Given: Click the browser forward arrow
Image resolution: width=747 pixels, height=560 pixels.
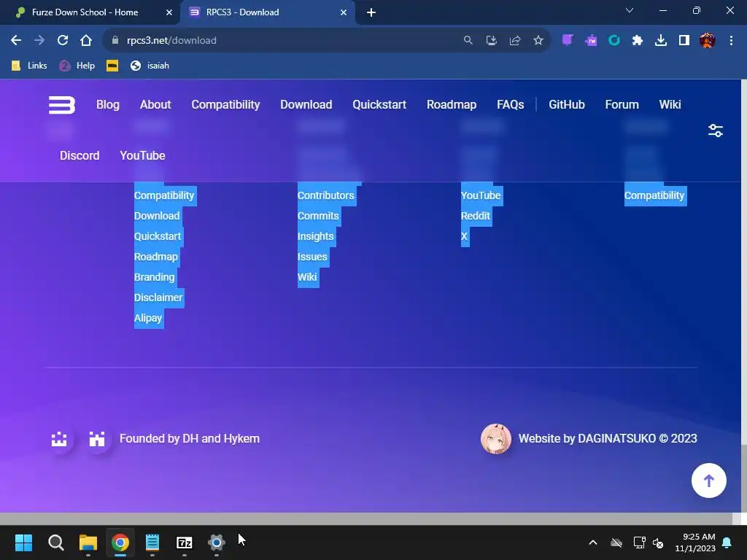Looking at the screenshot, I should [x=39, y=41].
